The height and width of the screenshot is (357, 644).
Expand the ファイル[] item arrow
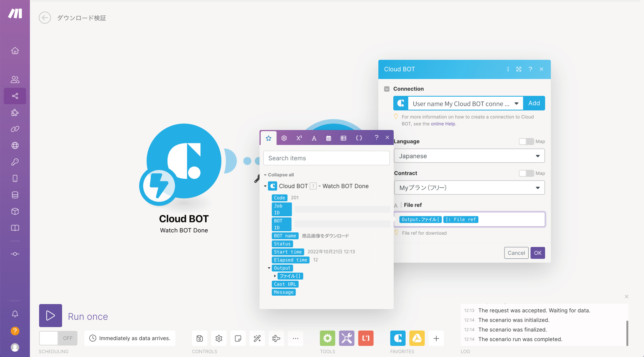coord(275,276)
